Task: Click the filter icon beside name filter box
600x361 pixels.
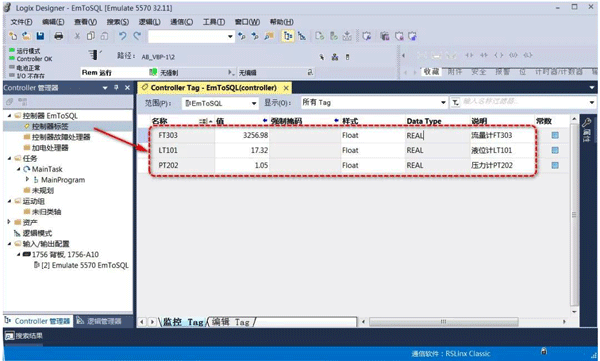Action: [455, 103]
